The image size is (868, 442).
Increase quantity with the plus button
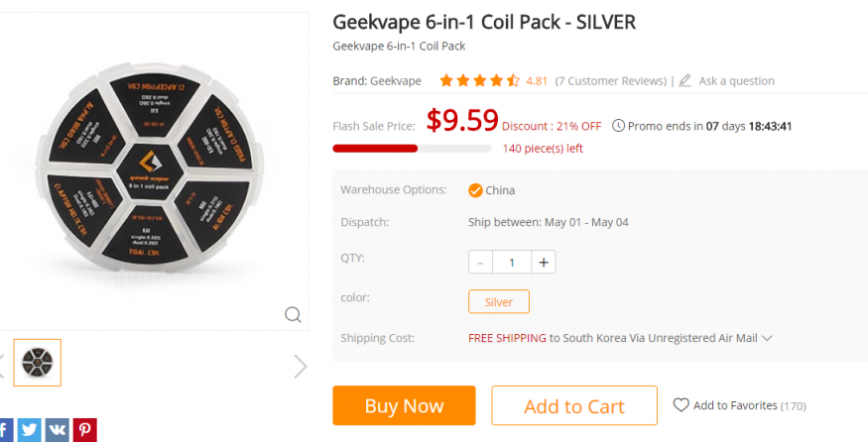[x=544, y=263]
